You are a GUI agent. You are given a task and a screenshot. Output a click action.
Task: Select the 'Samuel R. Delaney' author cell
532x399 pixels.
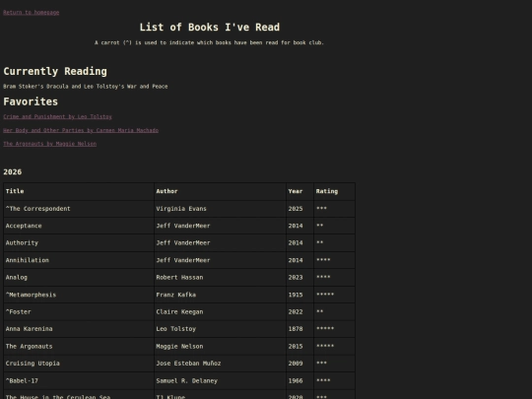pyautogui.click(x=220, y=381)
